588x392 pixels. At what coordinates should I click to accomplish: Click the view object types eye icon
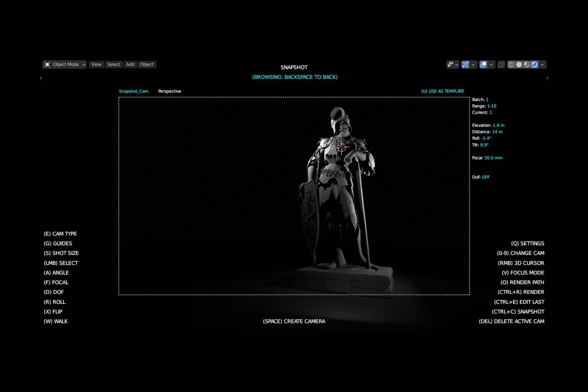click(x=450, y=64)
